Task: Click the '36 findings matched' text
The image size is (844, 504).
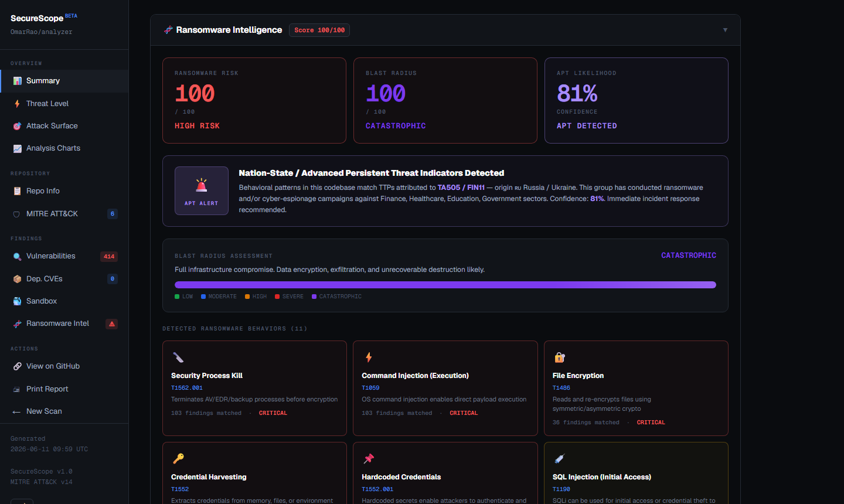Action: click(x=586, y=423)
